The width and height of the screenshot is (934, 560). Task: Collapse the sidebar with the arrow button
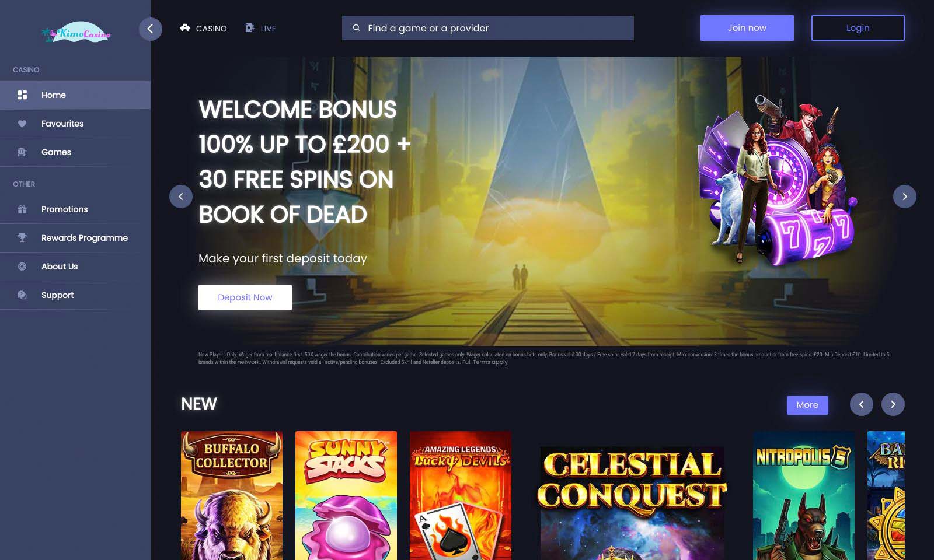150,29
